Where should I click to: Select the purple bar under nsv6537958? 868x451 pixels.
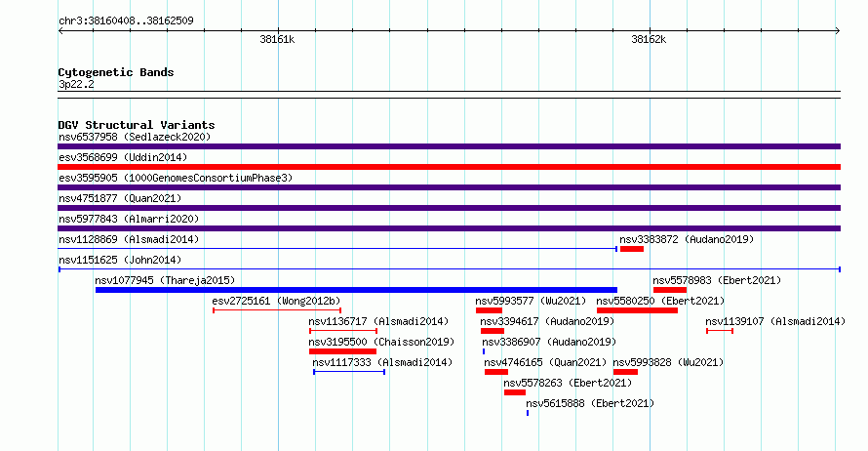pos(449,146)
